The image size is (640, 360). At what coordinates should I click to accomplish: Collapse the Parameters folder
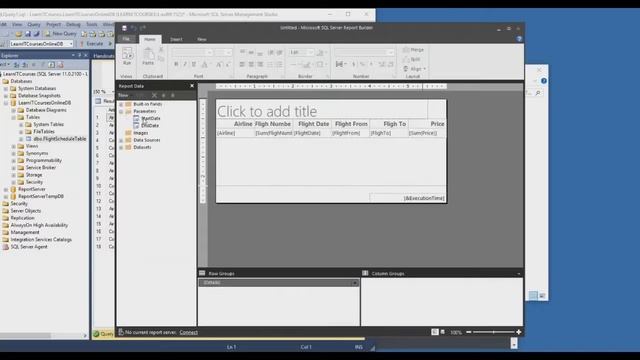pyautogui.click(x=121, y=111)
